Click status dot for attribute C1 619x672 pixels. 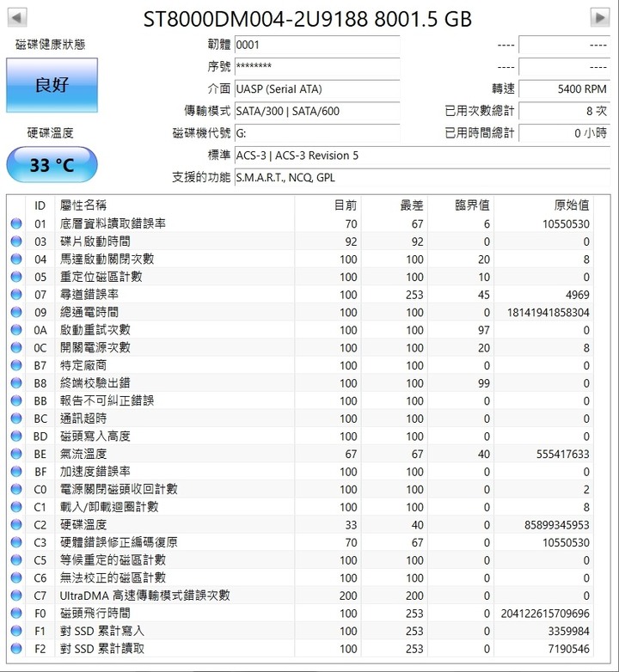coord(16,507)
